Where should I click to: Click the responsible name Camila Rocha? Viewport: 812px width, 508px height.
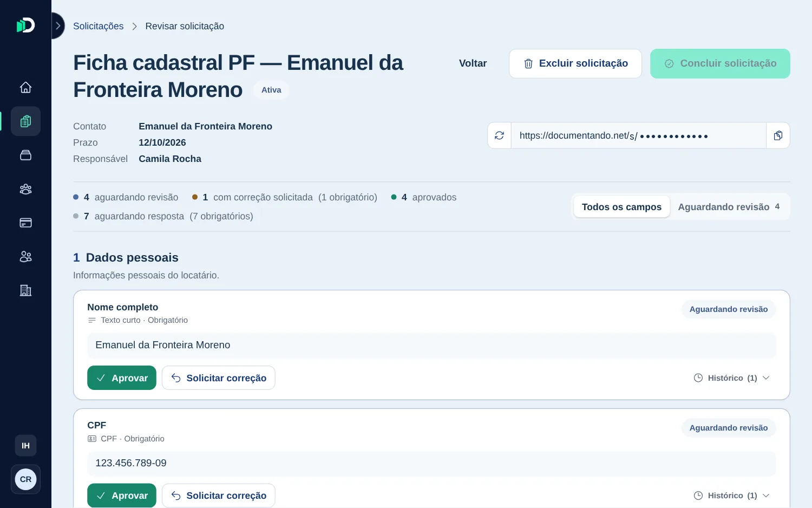point(170,159)
